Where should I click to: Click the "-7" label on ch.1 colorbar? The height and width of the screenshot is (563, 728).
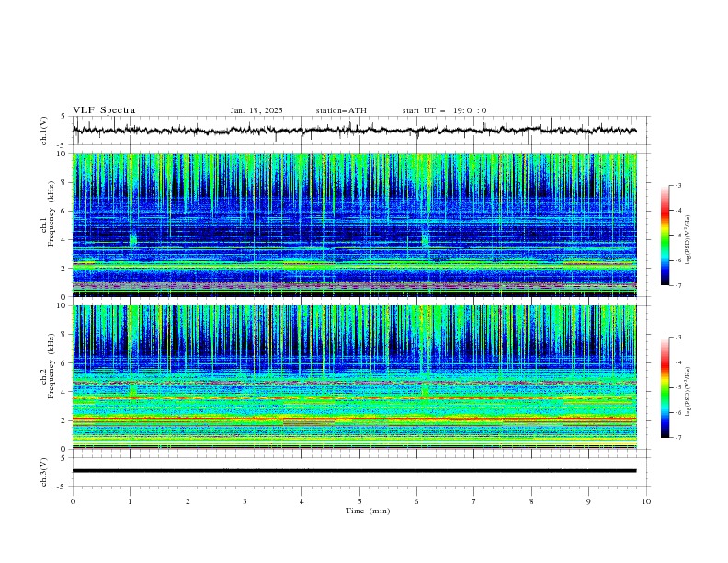point(677,285)
